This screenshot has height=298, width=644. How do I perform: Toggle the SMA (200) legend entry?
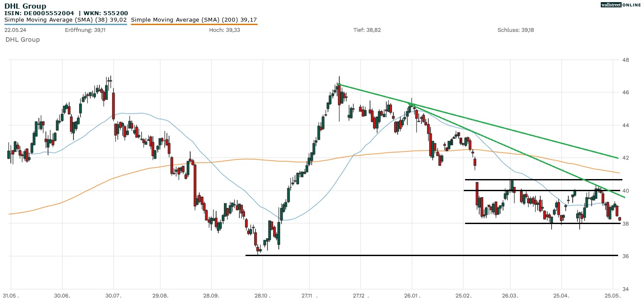[x=194, y=19]
